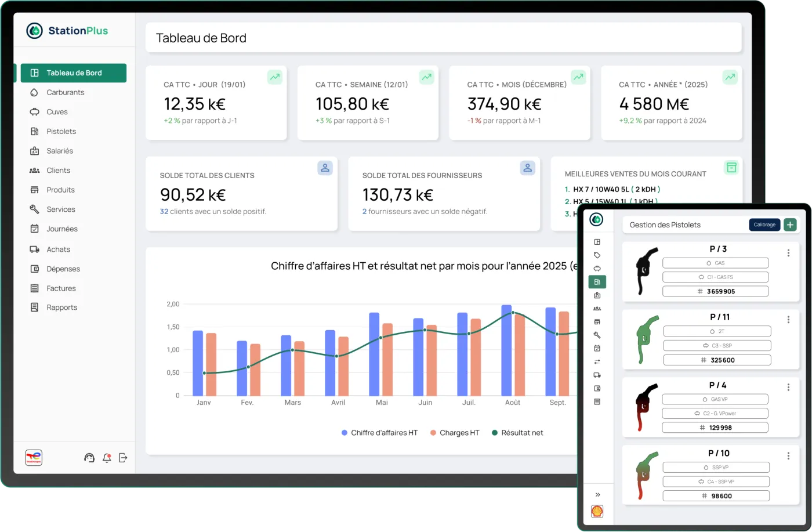812x532 pixels.
Task: Toggle Résultat net line in legend
Action: (517, 433)
